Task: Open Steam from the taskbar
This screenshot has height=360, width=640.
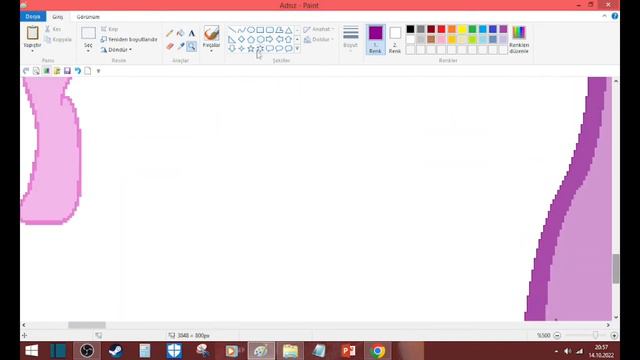Action: 116,351
